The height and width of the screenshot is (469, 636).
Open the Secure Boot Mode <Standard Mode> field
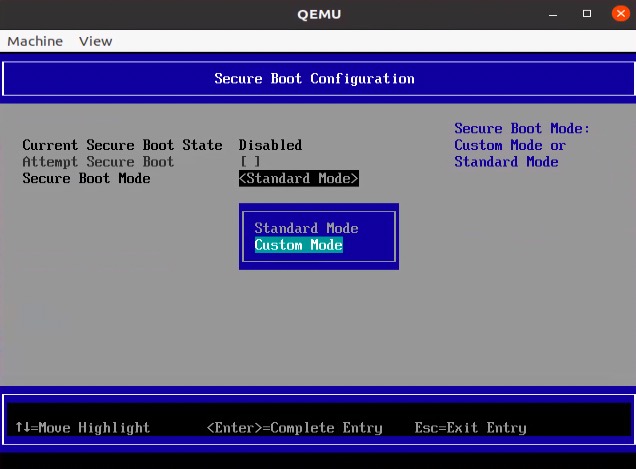point(299,178)
